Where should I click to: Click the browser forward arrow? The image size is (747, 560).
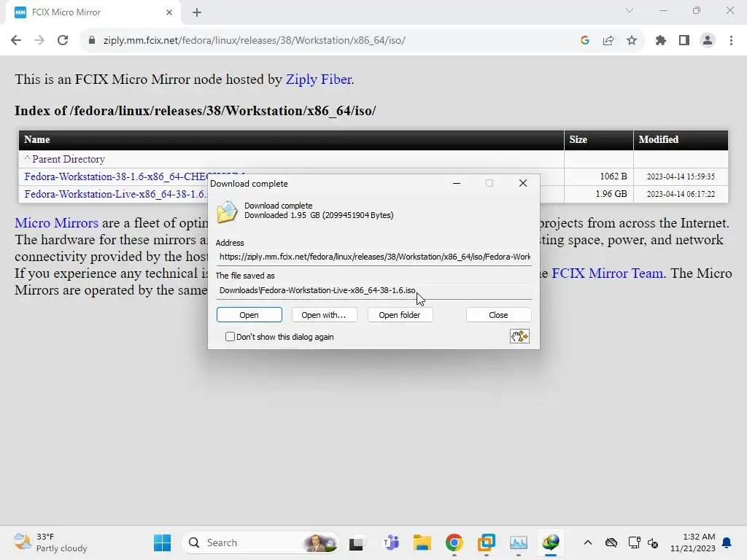tap(39, 41)
